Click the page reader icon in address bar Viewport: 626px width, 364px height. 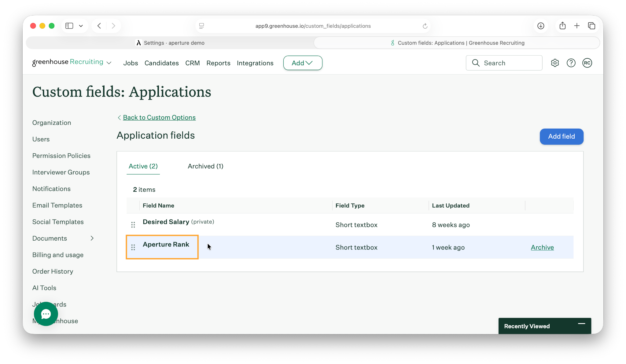[x=201, y=26]
